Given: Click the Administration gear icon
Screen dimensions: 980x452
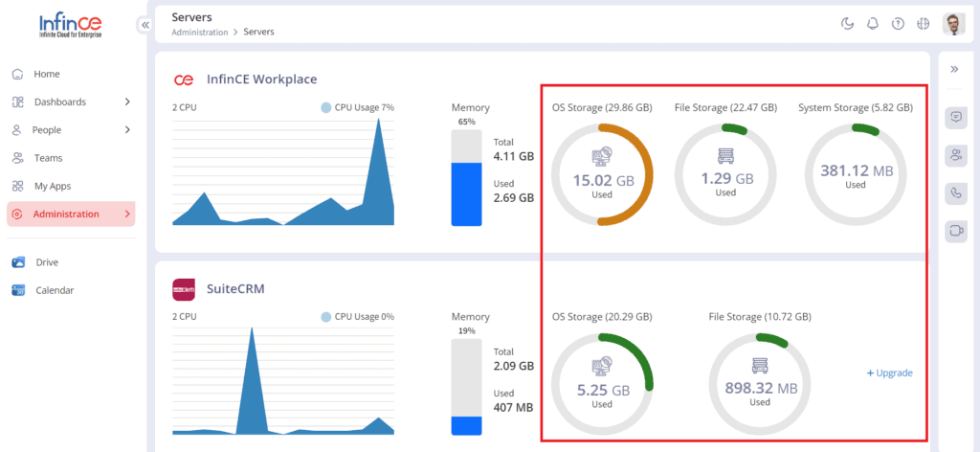Looking at the screenshot, I should [x=17, y=215].
